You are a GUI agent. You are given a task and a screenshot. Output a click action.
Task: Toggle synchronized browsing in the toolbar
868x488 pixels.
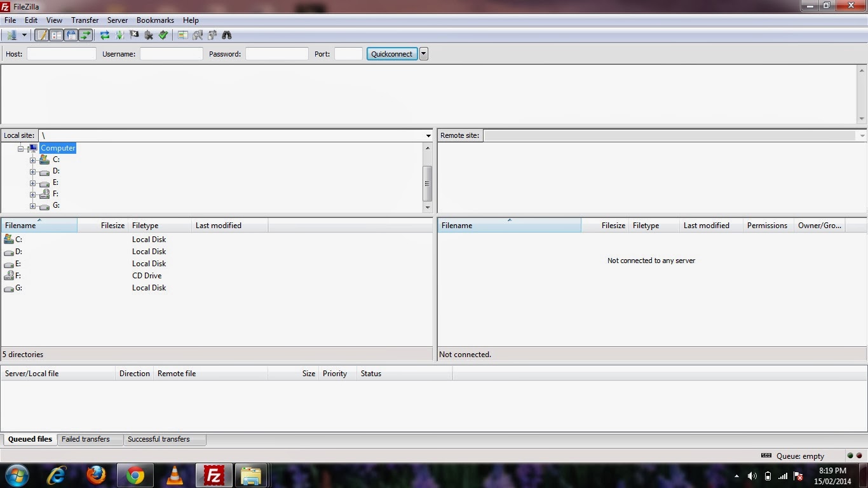click(x=212, y=36)
